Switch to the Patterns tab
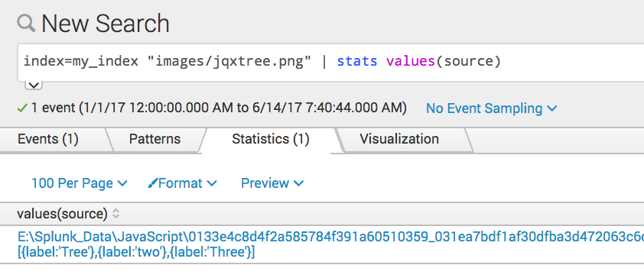The height and width of the screenshot is (278, 644). [154, 140]
